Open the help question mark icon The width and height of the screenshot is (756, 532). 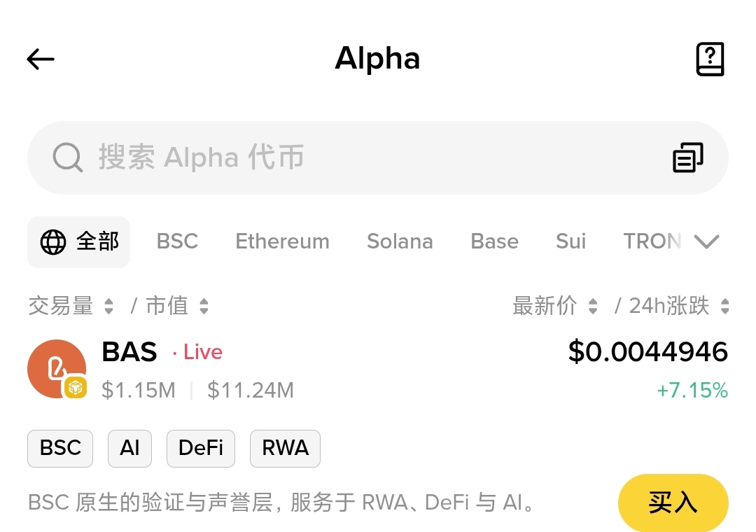710,59
